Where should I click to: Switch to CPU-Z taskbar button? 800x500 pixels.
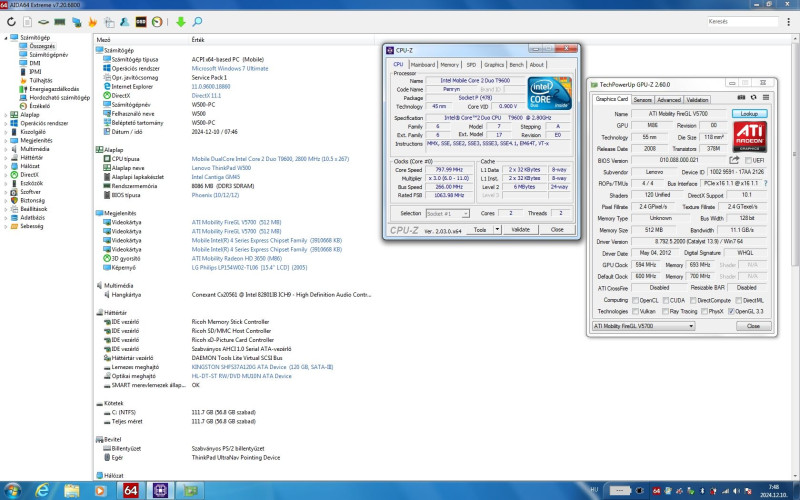[160, 490]
